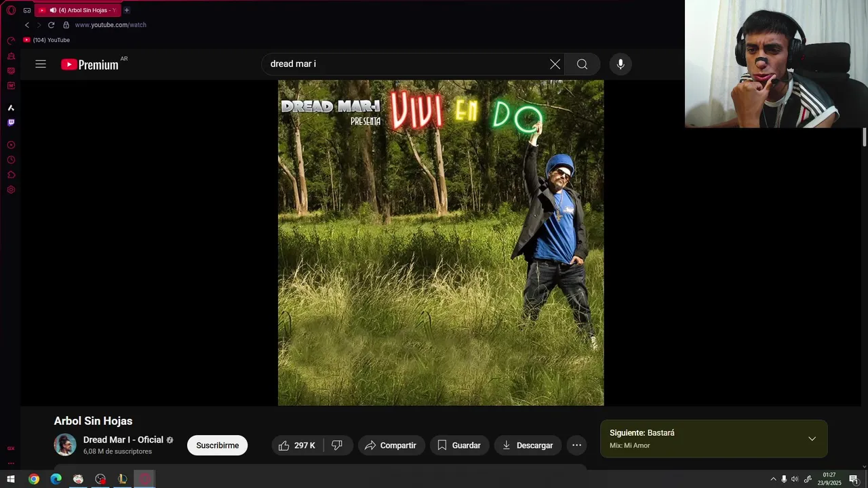Open the recording app on the taskbar

(100, 479)
